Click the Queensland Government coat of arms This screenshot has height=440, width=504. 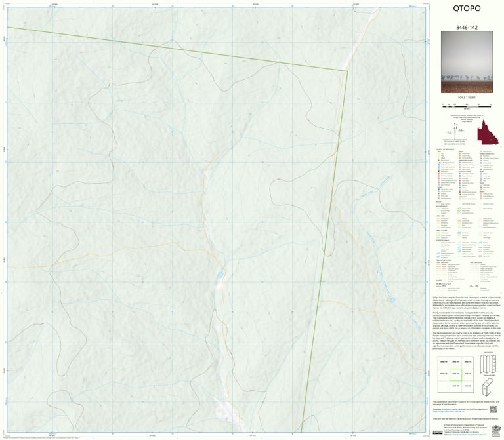coord(497,430)
